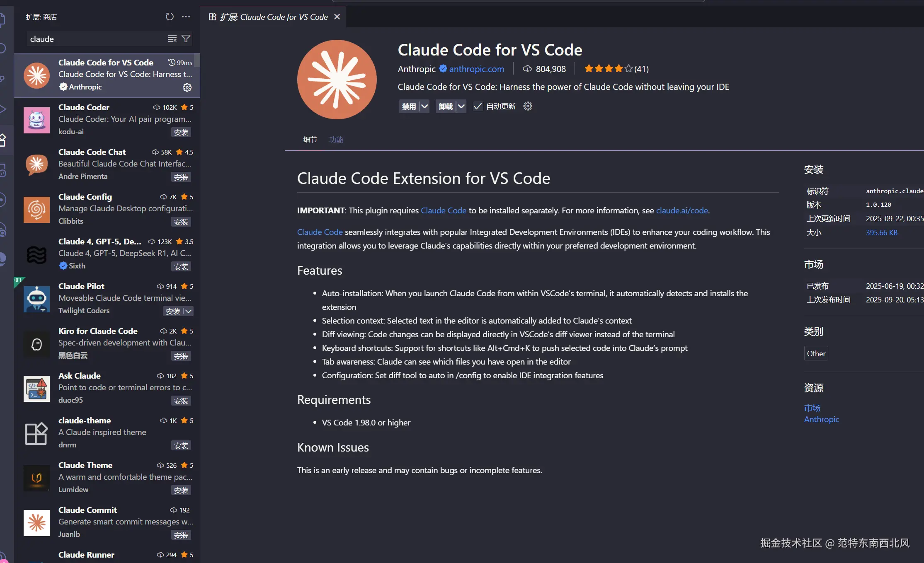
Task: Open the Claude Pilot install dropdown arrow
Action: [x=189, y=311]
